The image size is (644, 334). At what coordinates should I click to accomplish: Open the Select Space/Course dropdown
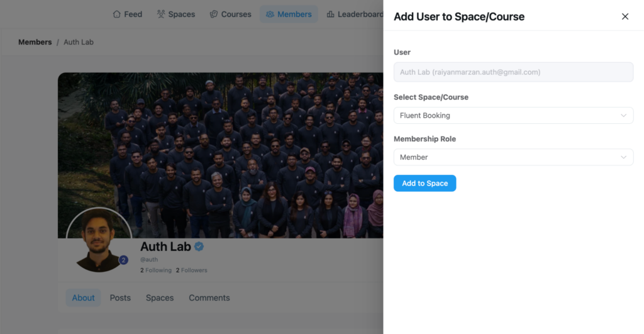tap(513, 116)
